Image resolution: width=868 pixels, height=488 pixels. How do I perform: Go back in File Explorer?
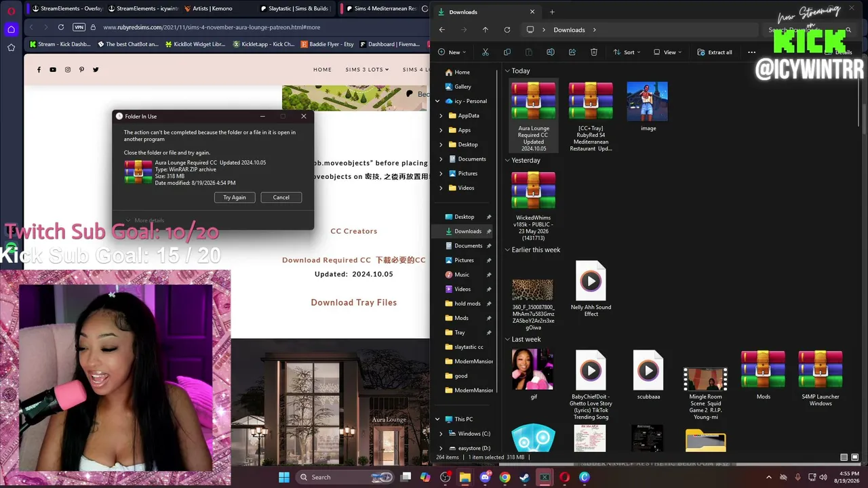(442, 30)
